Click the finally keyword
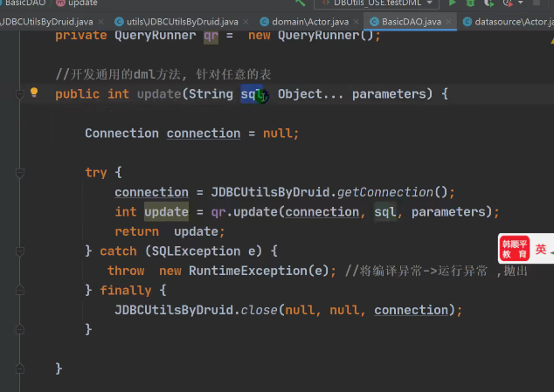554x392 pixels. [x=126, y=291]
